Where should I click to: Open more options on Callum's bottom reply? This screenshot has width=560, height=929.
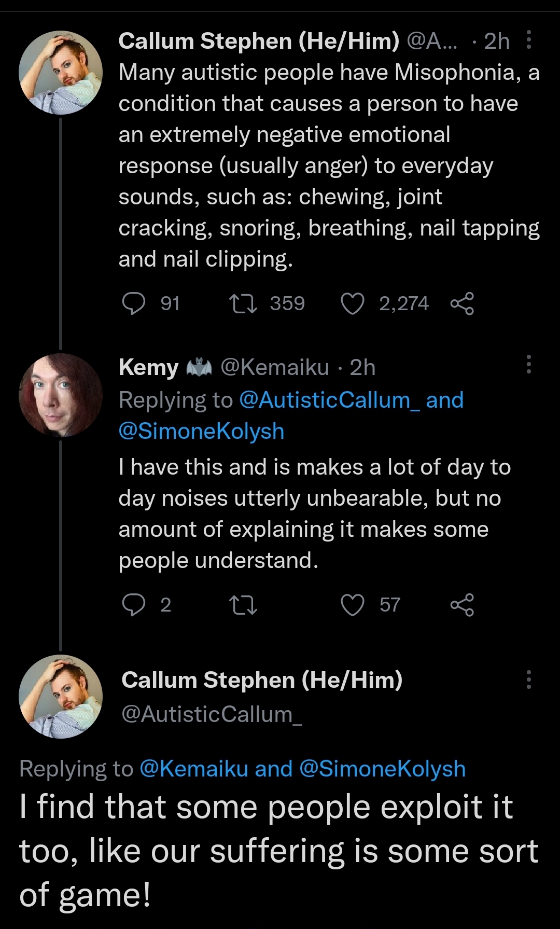(528, 680)
